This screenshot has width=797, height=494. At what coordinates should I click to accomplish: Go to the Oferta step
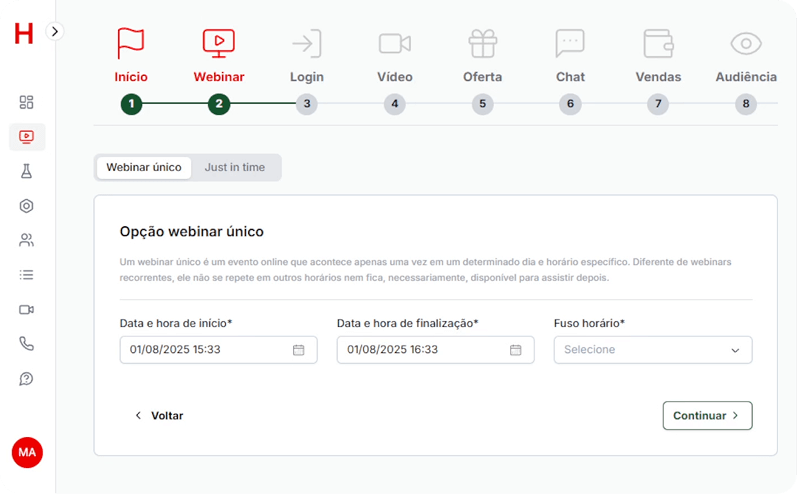pos(482,56)
